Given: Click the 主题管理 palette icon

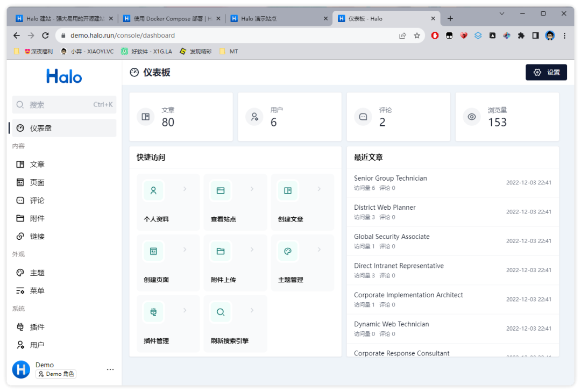Looking at the screenshot, I should [287, 251].
